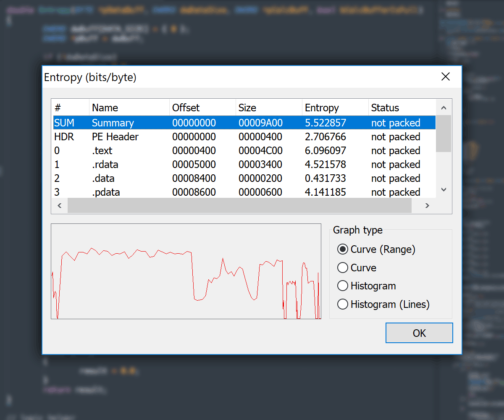Sort by the Name column header
The height and width of the screenshot is (420, 504).
[105, 108]
